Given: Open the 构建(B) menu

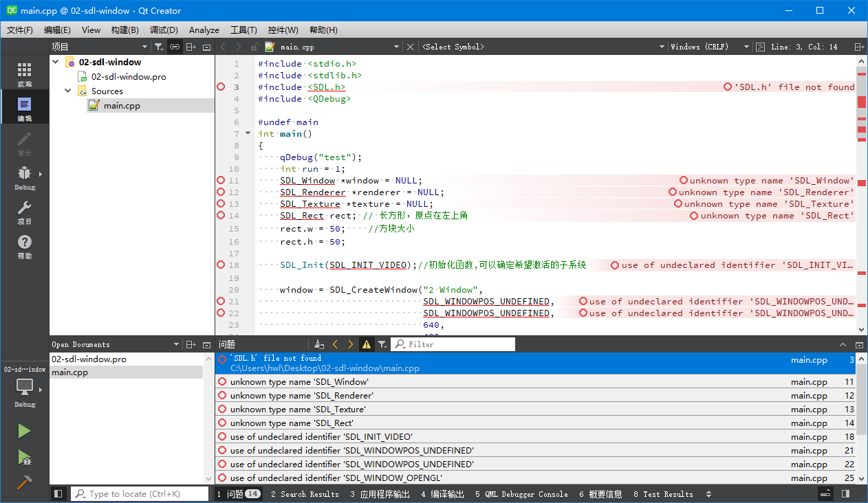Looking at the screenshot, I should pyautogui.click(x=124, y=30).
